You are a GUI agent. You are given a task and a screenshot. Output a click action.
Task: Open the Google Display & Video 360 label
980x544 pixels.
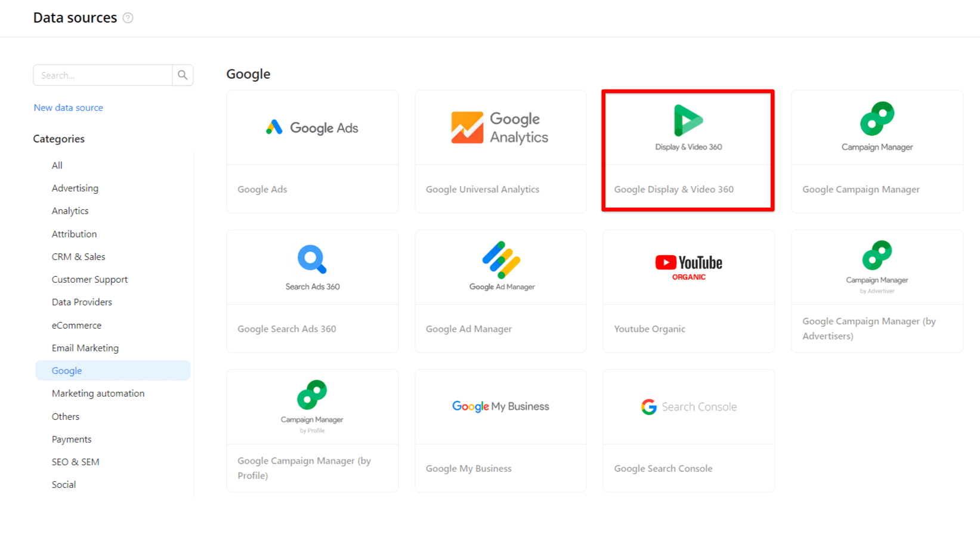pyautogui.click(x=674, y=189)
